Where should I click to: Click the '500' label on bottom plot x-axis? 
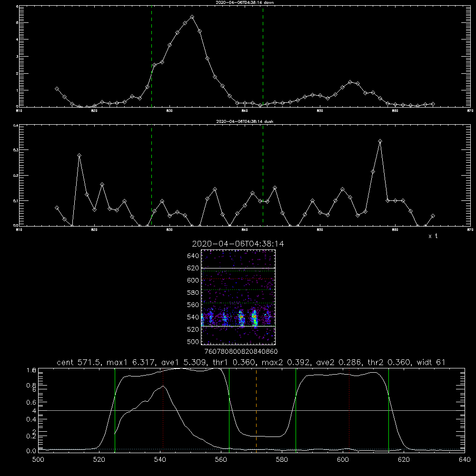coord(38,460)
